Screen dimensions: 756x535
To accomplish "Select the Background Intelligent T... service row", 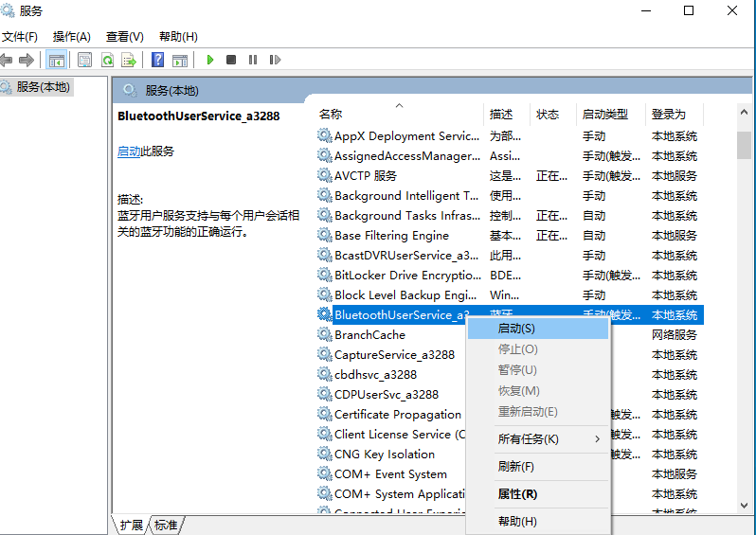I will (510, 196).
